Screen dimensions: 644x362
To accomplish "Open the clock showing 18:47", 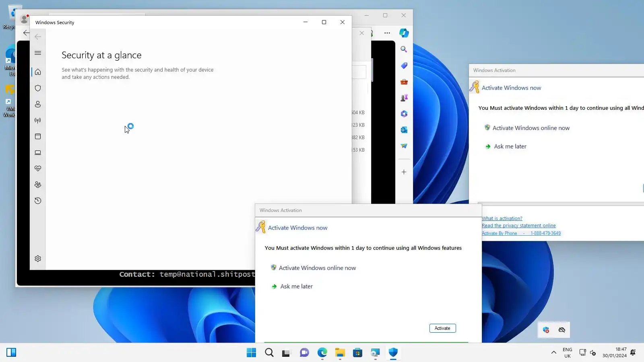I will pos(615,353).
